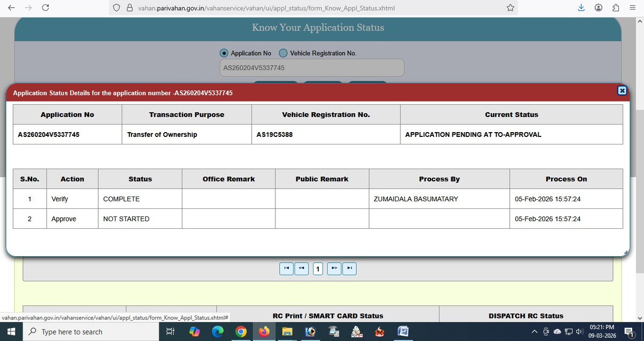Go to previous page of results

(x=302, y=268)
